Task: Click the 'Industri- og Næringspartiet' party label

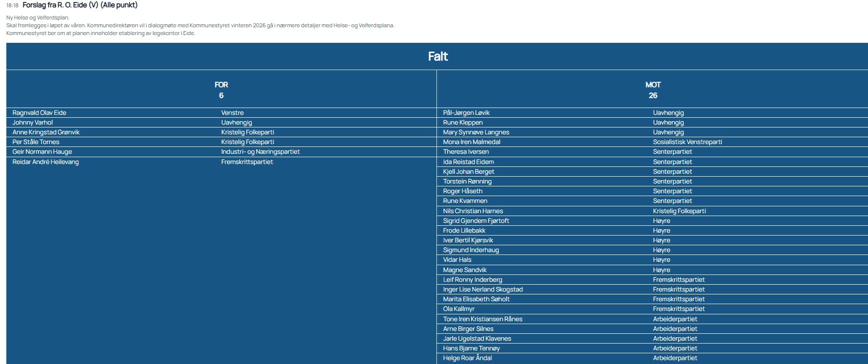Action: click(x=260, y=152)
